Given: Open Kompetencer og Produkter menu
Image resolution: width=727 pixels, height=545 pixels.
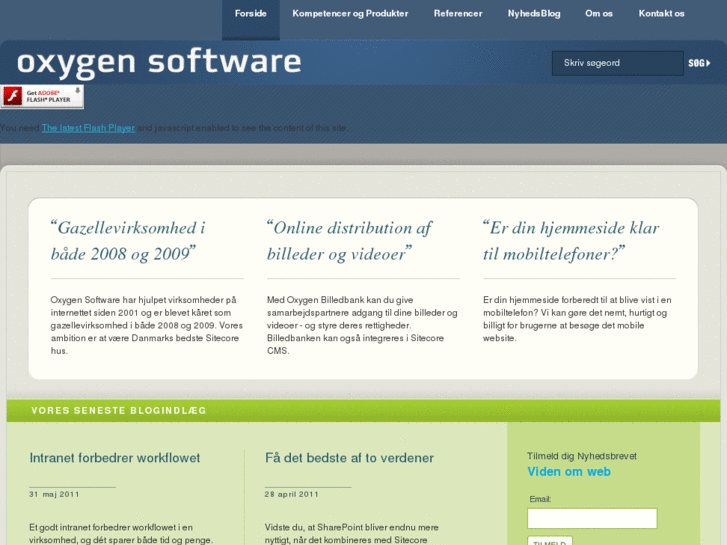Looking at the screenshot, I should (x=350, y=13).
